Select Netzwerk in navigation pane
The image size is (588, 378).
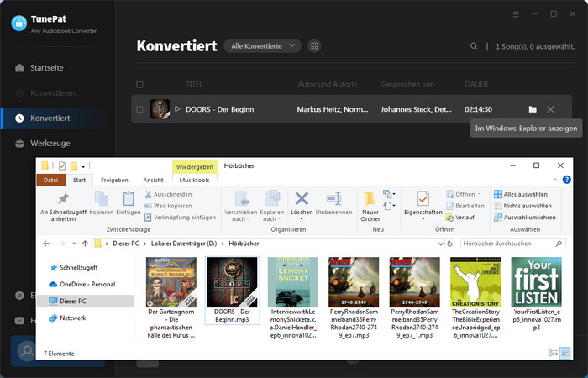[x=67, y=318]
